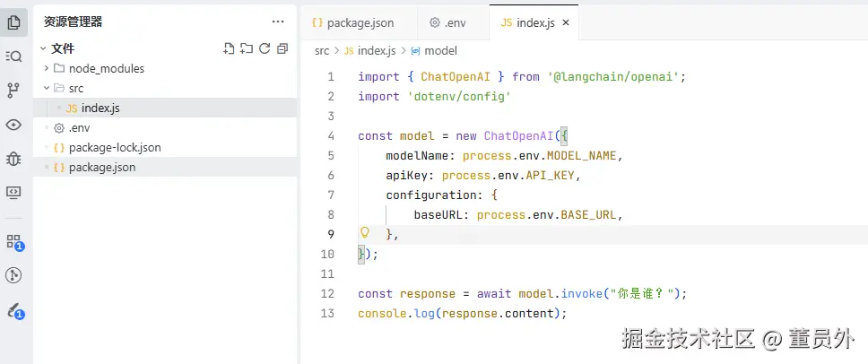Image resolution: width=868 pixels, height=364 pixels.
Task: Refresh the file explorer
Action: click(265, 48)
